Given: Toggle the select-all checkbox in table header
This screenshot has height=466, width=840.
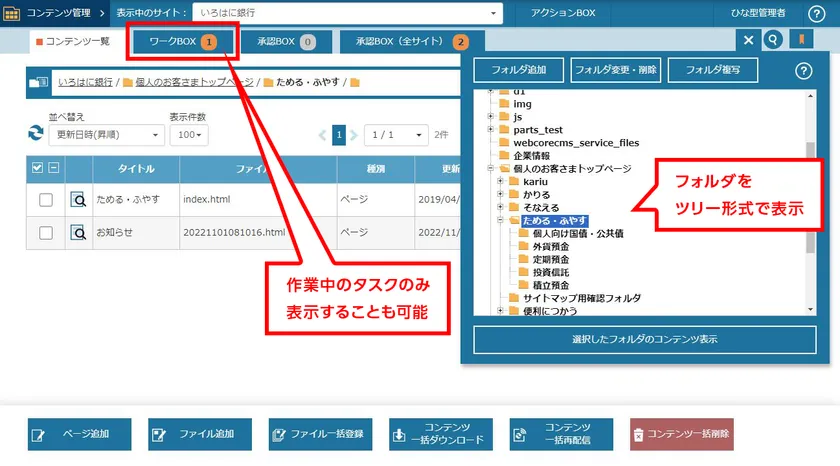Looking at the screenshot, I should tap(38, 168).
